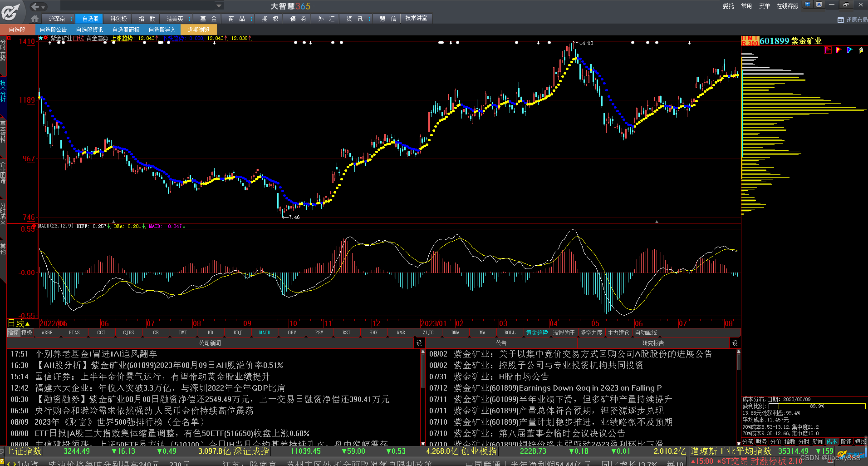868x466 pixels.
Task: Click scroll-up arrow of the announcements list
Action: tap(738, 352)
